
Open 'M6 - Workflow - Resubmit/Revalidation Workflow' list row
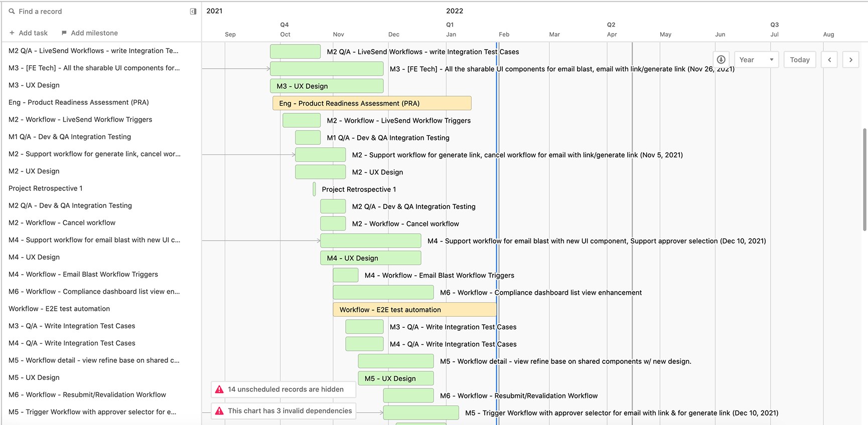101,394
